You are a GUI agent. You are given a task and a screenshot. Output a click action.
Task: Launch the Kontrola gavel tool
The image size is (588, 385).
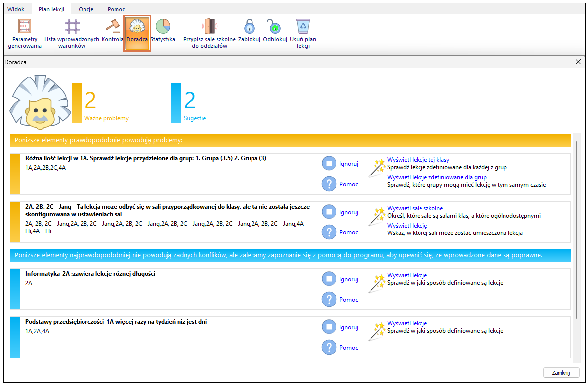tap(112, 31)
